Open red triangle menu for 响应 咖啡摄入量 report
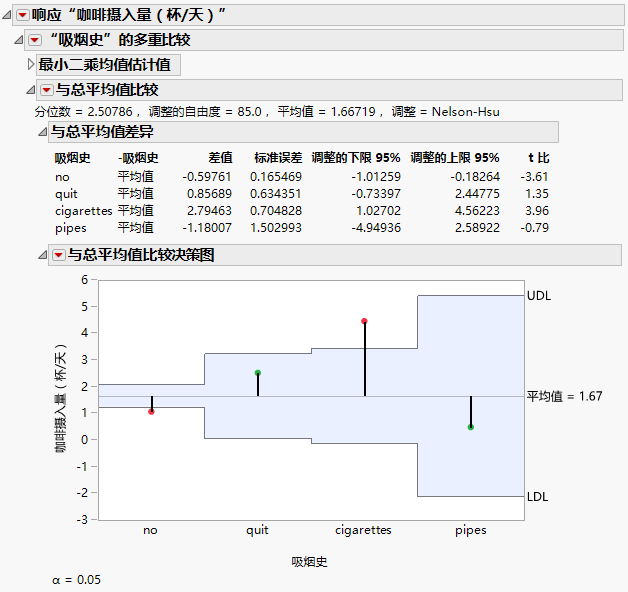The width and height of the screenshot is (628, 592). (22, 15)
